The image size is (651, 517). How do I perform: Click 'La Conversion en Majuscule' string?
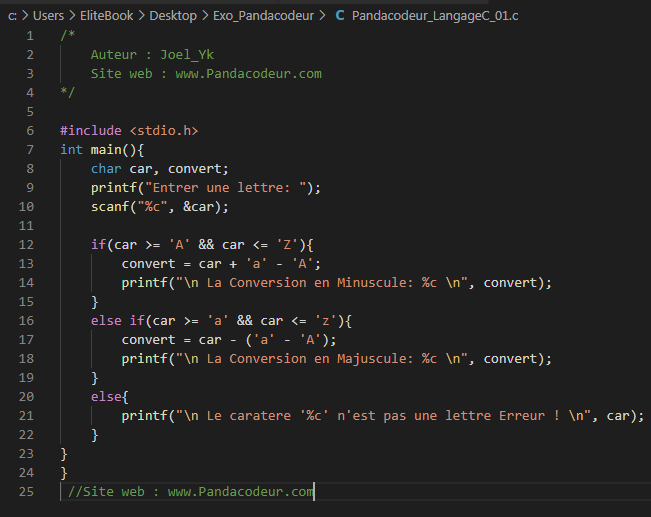(306, 359)
